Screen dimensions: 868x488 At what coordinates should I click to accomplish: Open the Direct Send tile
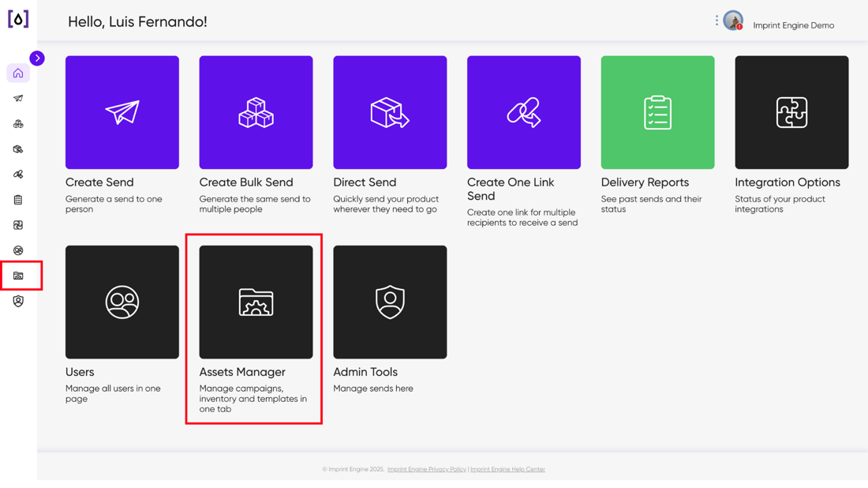coord(390,112)
